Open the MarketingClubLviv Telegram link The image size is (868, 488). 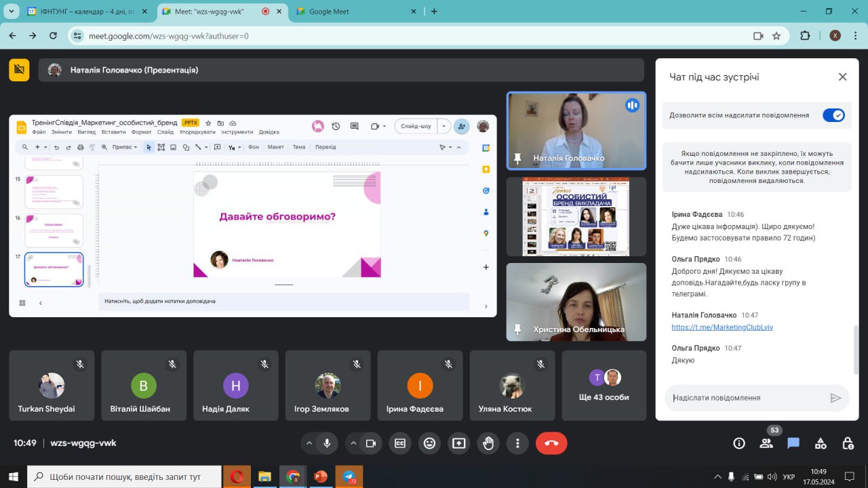pyautogui.click(x=722, y=327)
